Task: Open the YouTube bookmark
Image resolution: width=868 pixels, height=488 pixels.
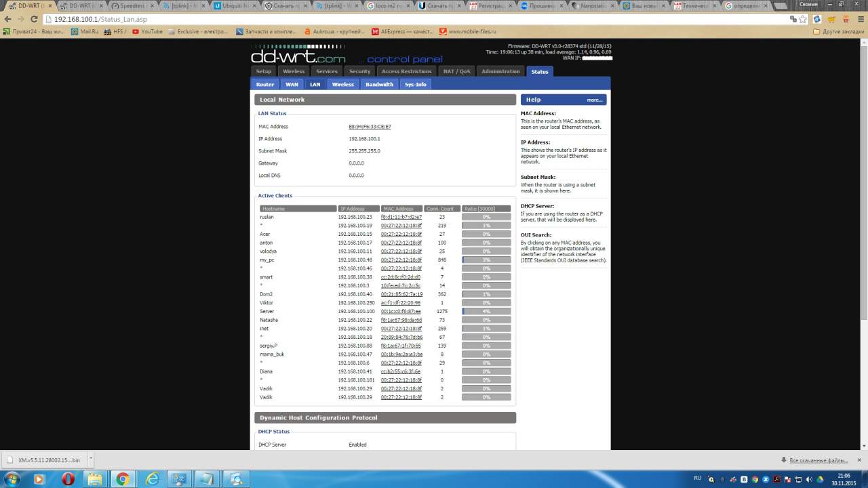Action: 148,31
